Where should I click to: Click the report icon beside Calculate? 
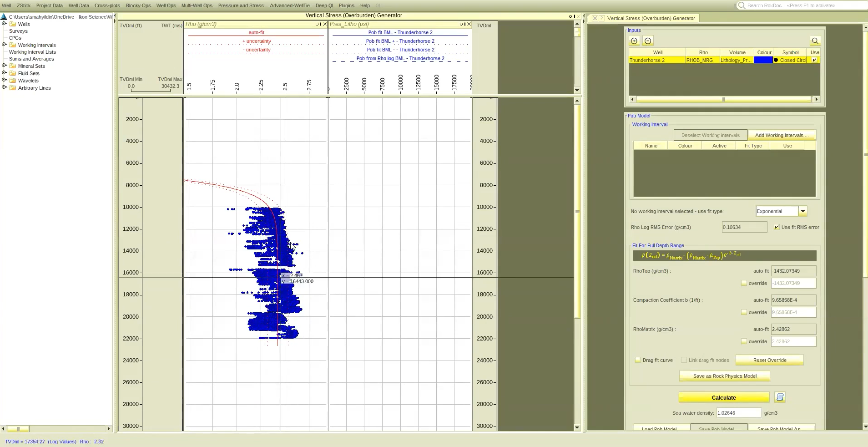point(780,397)
